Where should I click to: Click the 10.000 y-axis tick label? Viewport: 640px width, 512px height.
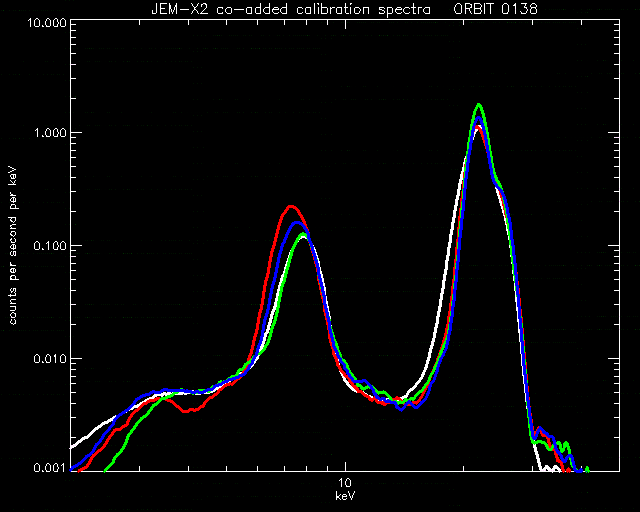(x=47, y=22)
